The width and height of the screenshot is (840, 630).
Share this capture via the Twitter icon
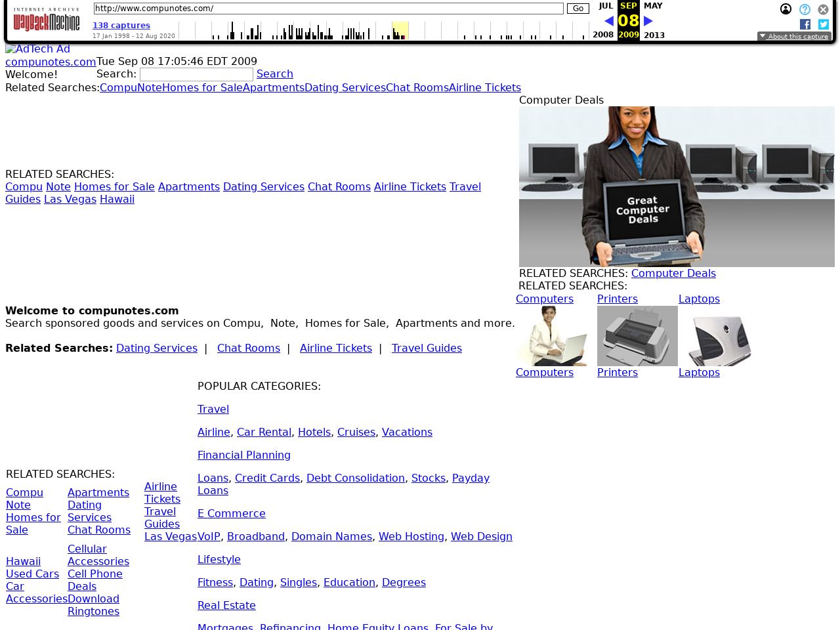point(824,24)
